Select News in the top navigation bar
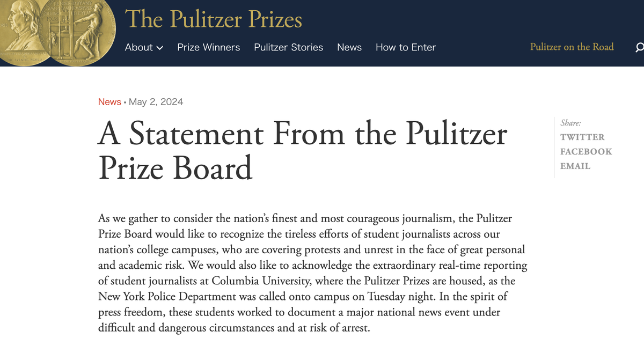Screen dimensions: 644x338 tap(349, 47)
